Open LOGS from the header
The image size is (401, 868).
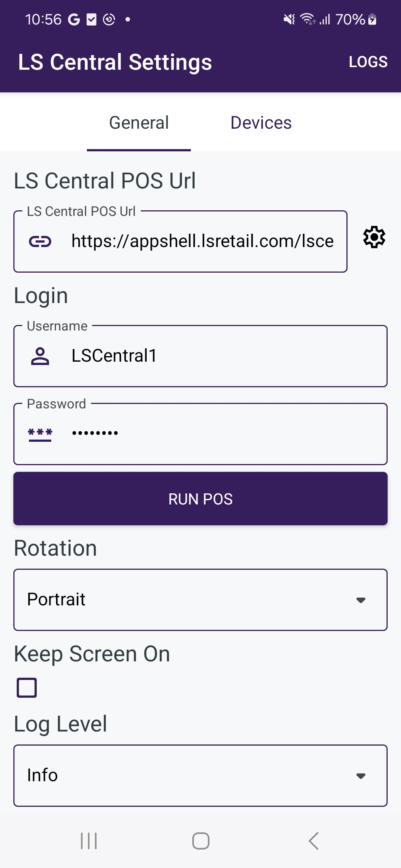(368, 62)
